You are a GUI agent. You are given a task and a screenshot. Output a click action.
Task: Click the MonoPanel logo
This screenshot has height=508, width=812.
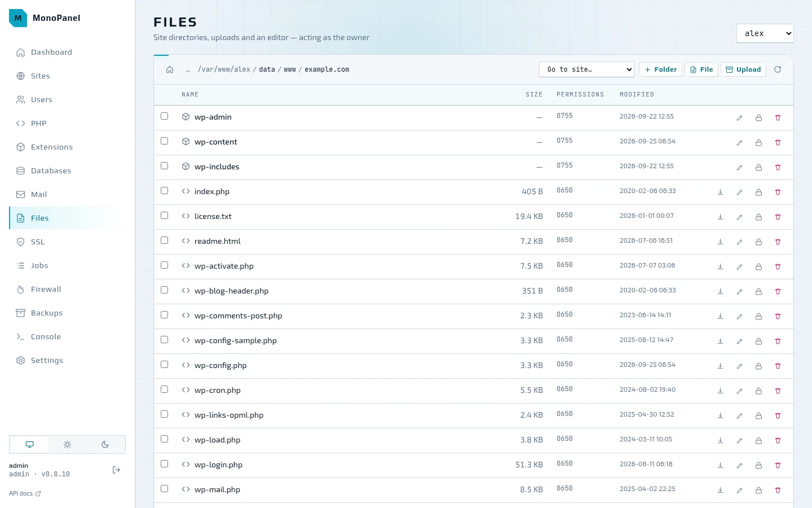[x=18, y=18]
